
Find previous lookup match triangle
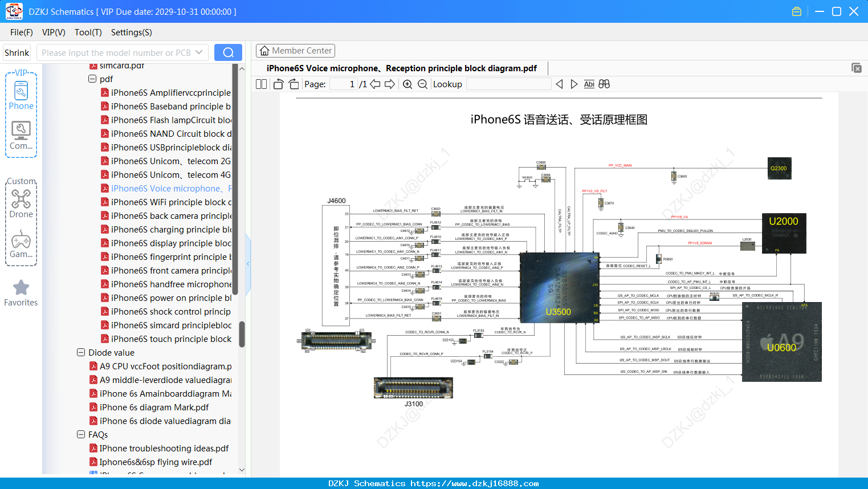click(559, 84)
